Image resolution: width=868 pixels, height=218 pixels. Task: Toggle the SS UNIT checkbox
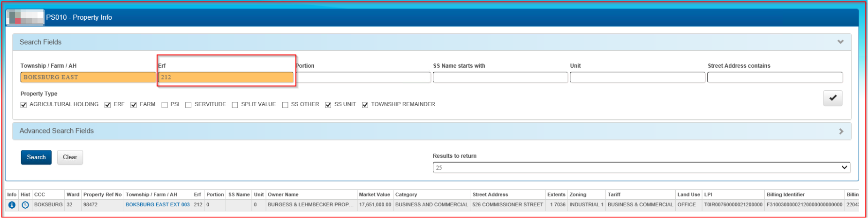[328, 105]
